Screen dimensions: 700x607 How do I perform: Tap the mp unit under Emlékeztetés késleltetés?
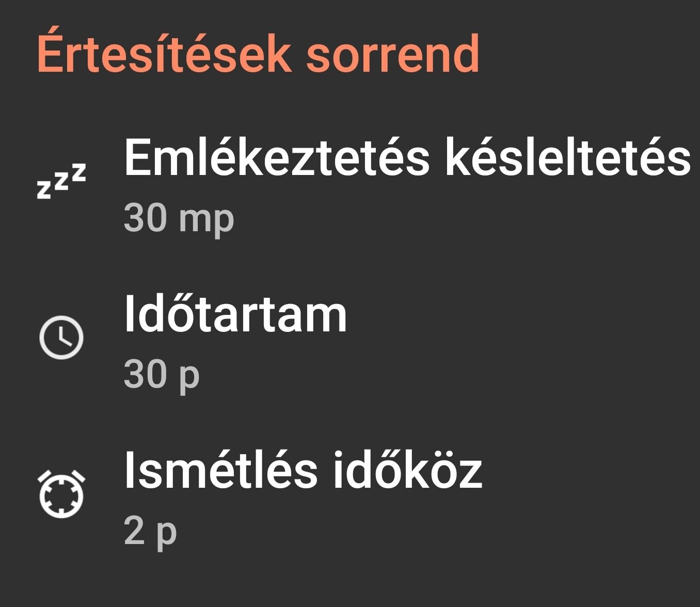(206, 220)
